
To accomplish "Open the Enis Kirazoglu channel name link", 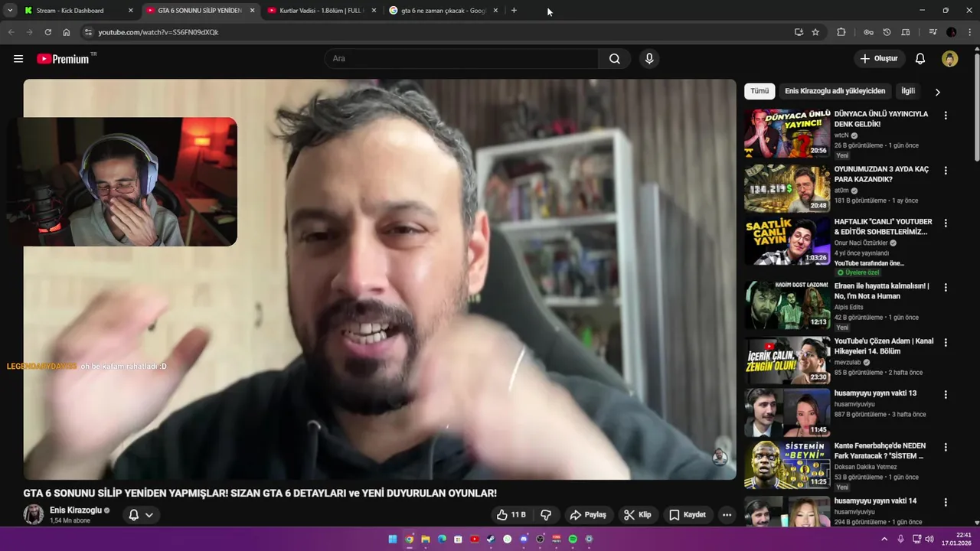I will pos(75,510).
